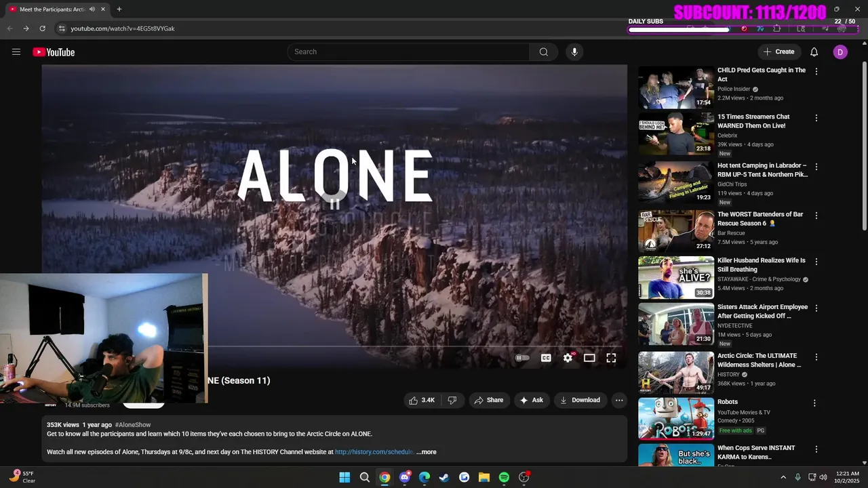Screen dimensions: 868x488
Task: Expand the description with ...more
Action: (427, 452)
